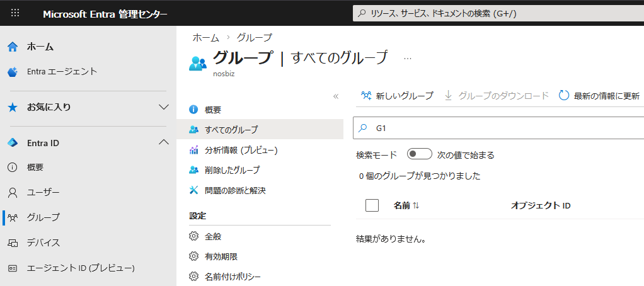Click the 結果がありません。 message
This screenshot has width=644, height=286.
coord(390,239)
